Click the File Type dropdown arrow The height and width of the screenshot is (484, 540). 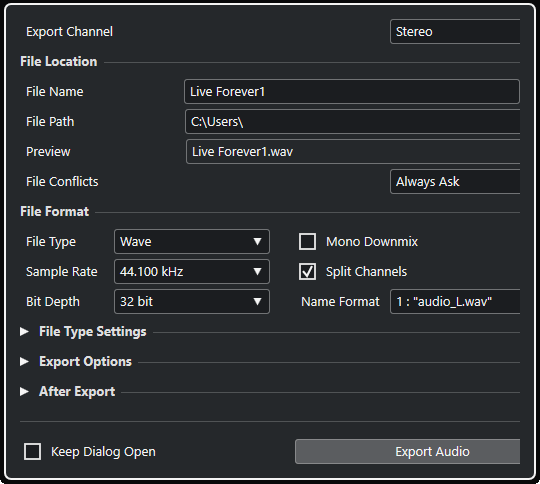click(x=257, y=241)
